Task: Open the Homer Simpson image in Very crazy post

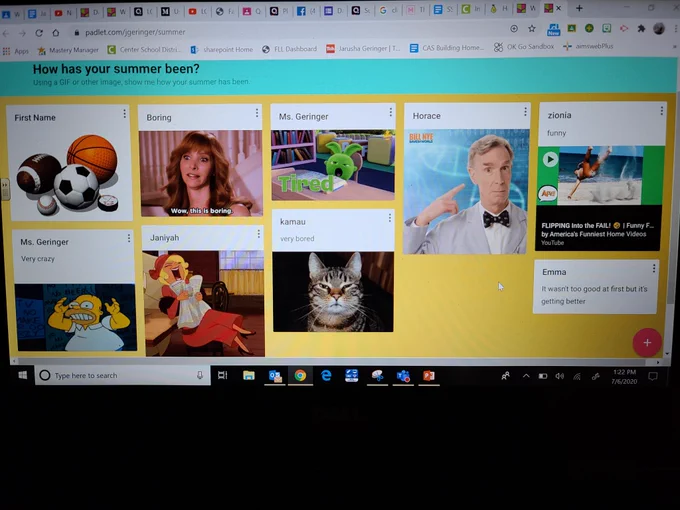Action: point(76,317)
